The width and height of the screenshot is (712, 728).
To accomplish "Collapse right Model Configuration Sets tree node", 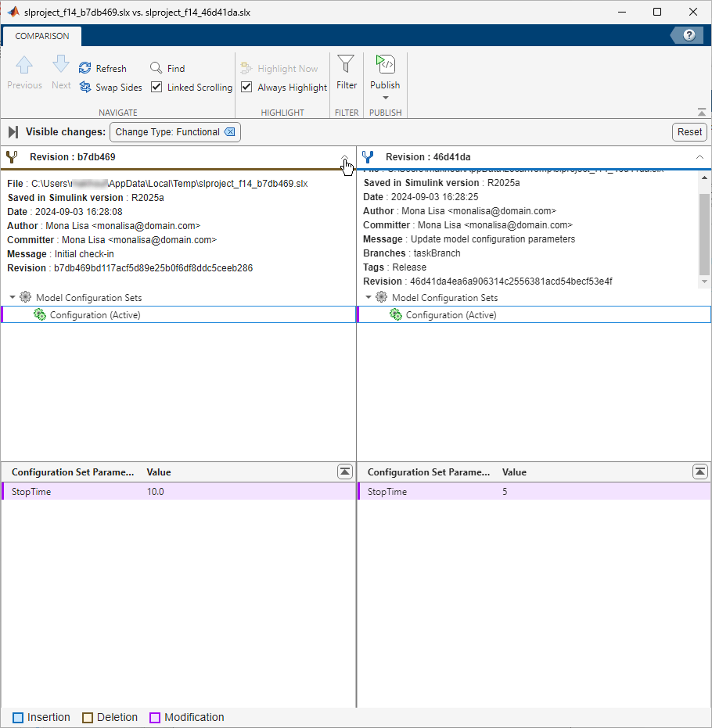I will coord(369,297).
